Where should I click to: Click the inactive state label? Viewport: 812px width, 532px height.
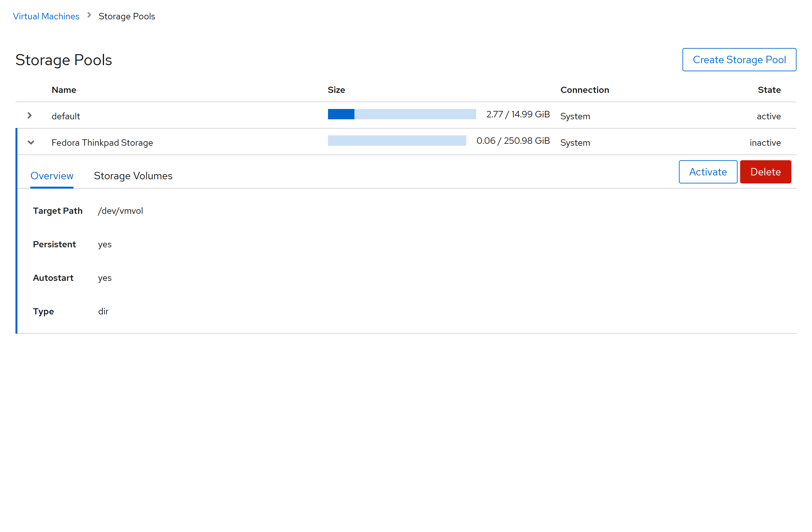coord(765,143)
